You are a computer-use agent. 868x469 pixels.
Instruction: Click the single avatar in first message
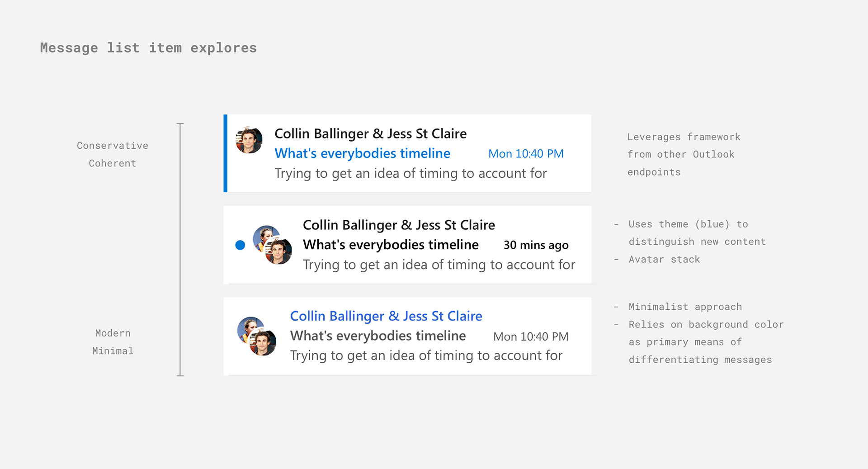click(249, 140)
